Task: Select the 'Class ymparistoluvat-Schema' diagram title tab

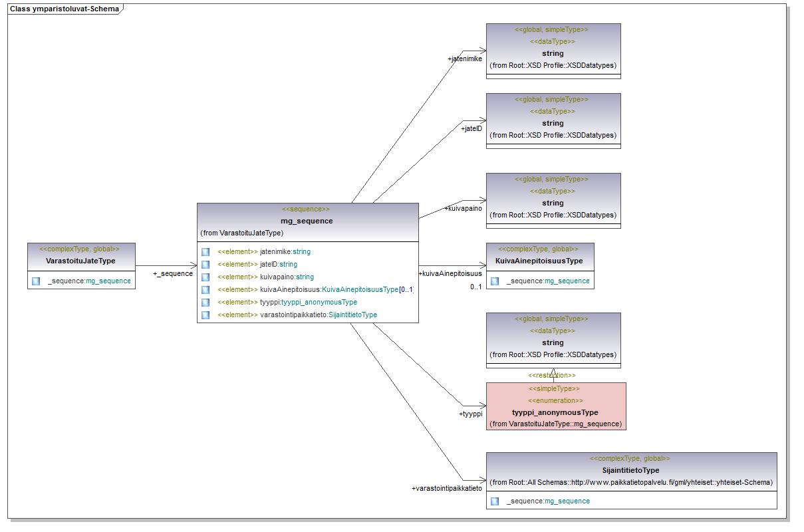Action: pyautogui.click(x=65, y=9)
